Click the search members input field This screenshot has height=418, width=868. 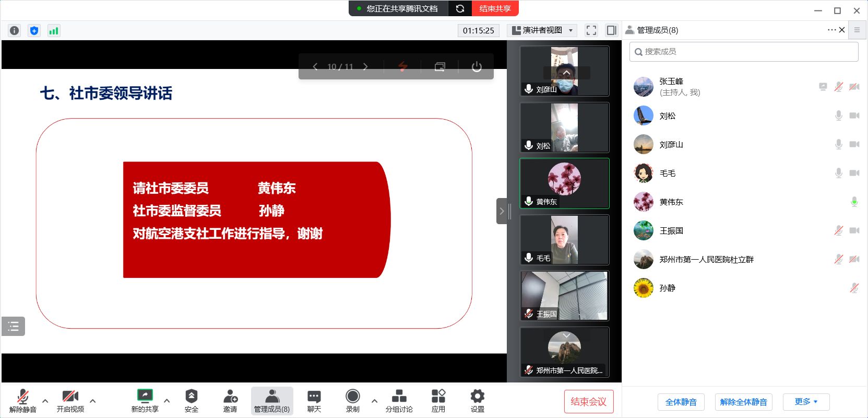point(744,52)
